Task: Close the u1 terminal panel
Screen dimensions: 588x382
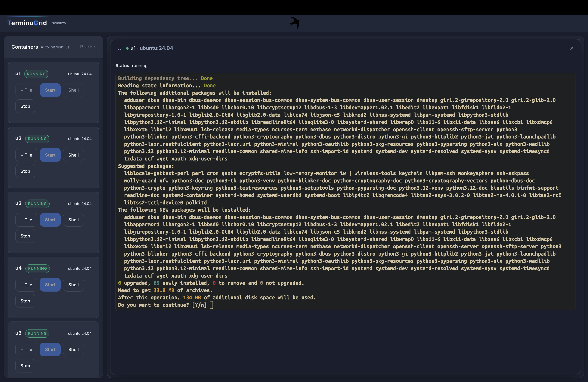Action: [571, 48]
